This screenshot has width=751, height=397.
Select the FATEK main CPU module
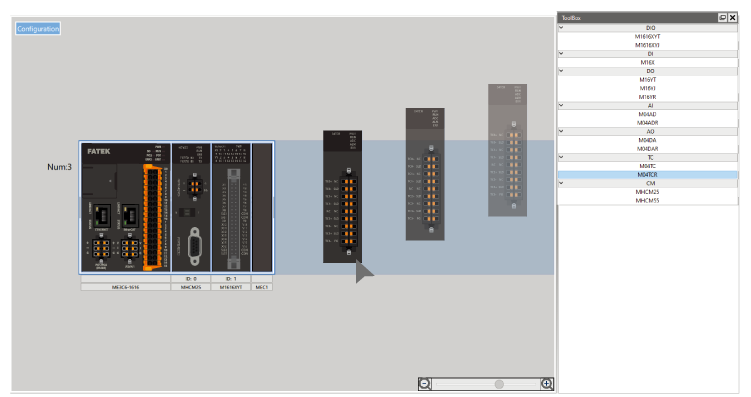coord(125,207)
